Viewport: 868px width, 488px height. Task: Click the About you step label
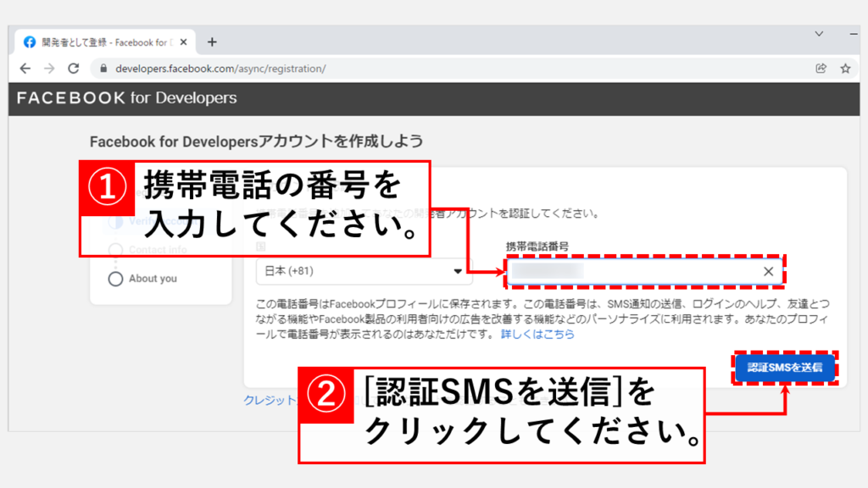[x=153, y=279]
